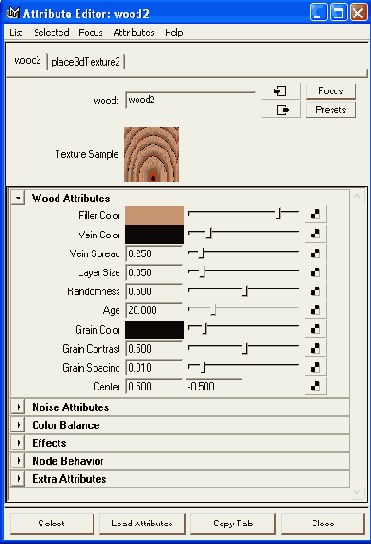The width and height of the screenshot is (371, 544).
Task: Switch to the wood2 tab
Action: [x=27, y=61]
